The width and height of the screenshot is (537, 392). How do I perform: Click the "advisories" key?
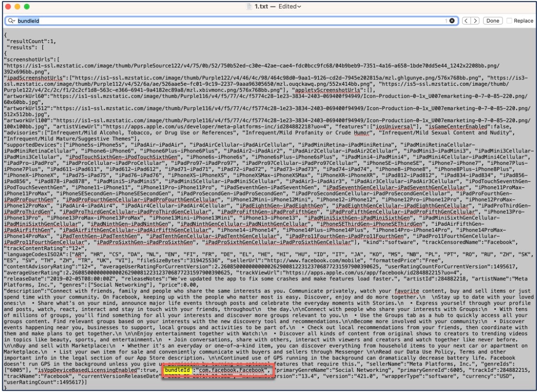tap(23, 133)
